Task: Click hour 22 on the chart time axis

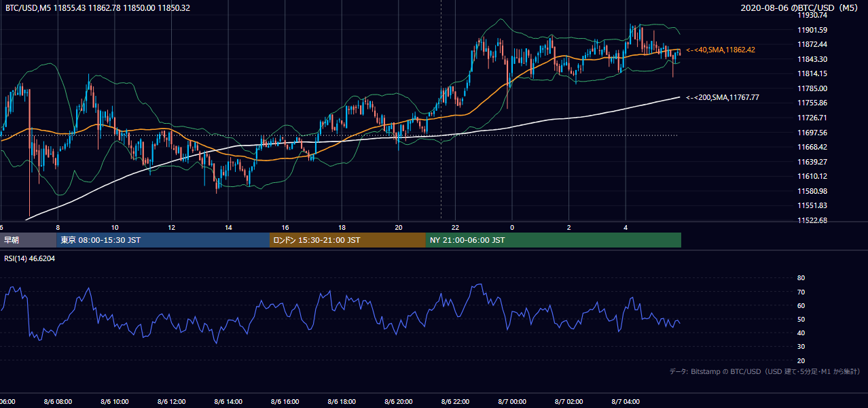Action: coord(456,227)
